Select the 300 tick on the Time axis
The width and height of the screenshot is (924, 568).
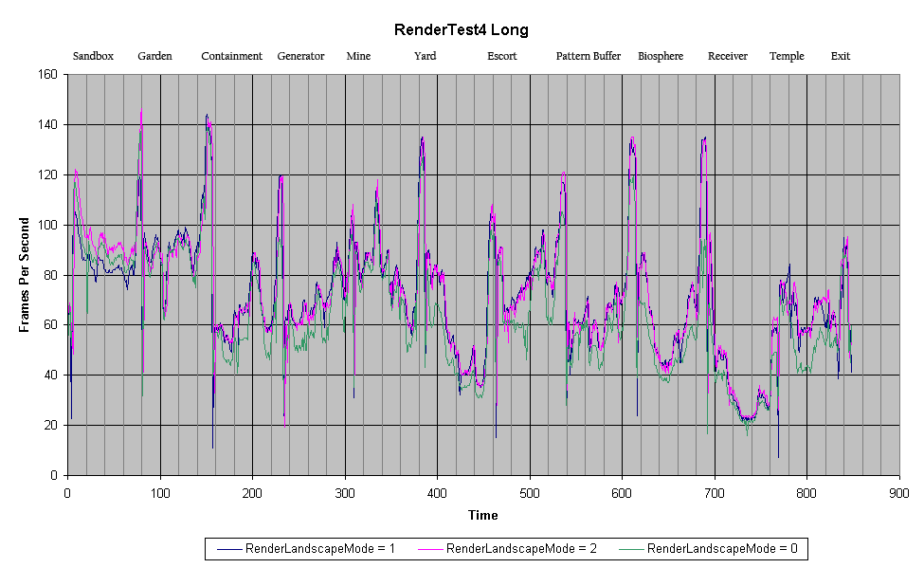(345, 494)
